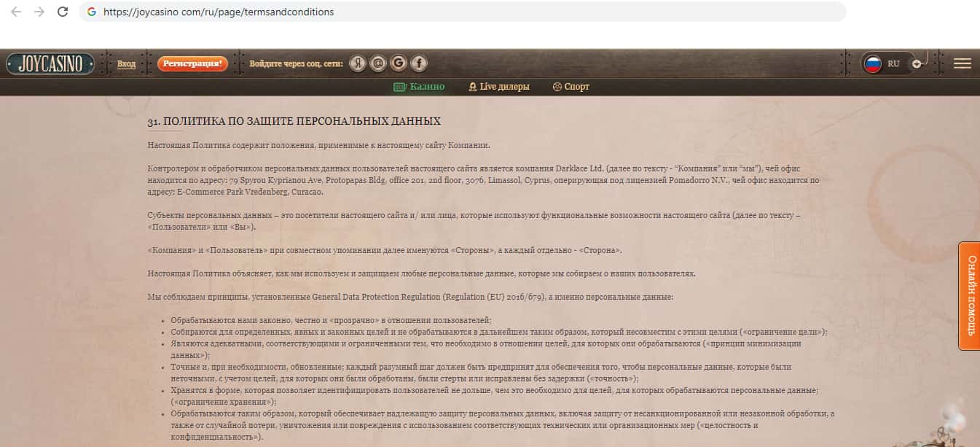This screenshot has width=980, height=447.
Task: Open the hamburger menu
Action: pos(962,63)
